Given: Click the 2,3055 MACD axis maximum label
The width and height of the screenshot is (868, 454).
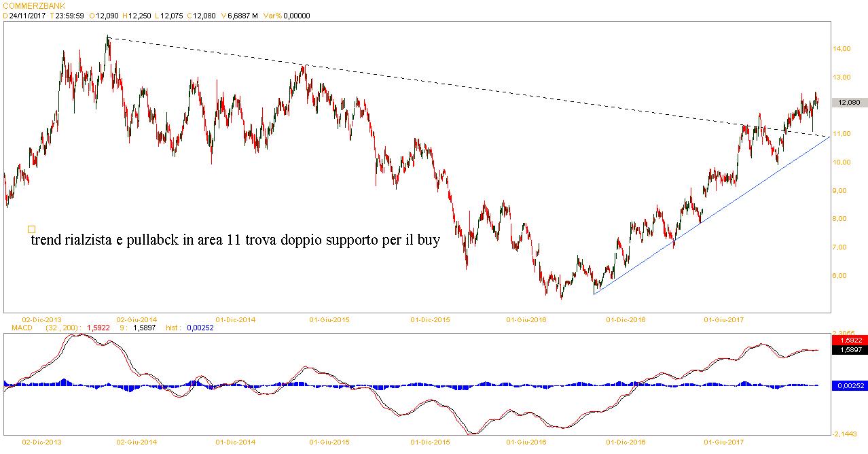Looking at the screenshot, I should (x=844, y=334).
